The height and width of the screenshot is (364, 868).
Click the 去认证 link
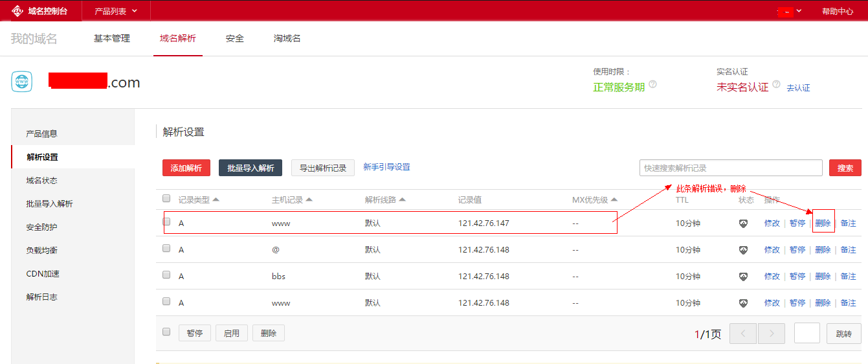[x=798, y=87]
